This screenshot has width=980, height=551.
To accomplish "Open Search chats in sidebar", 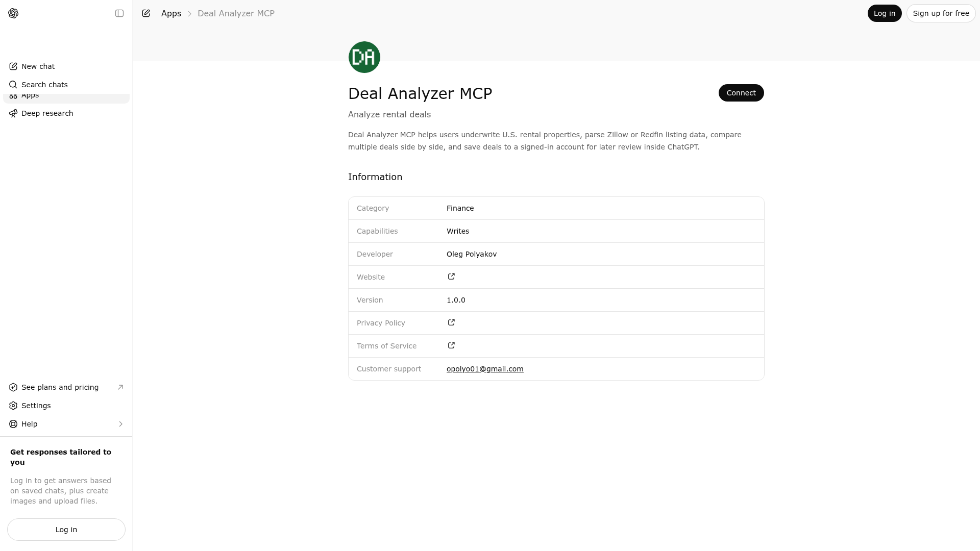I will pyautogui.click(x=66, y=85).
